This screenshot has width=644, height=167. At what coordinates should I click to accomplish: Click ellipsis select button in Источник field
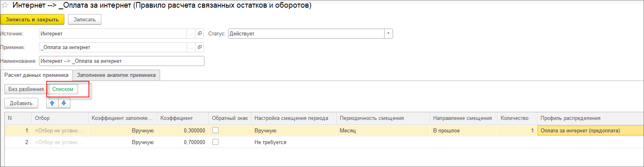[191, 34]
